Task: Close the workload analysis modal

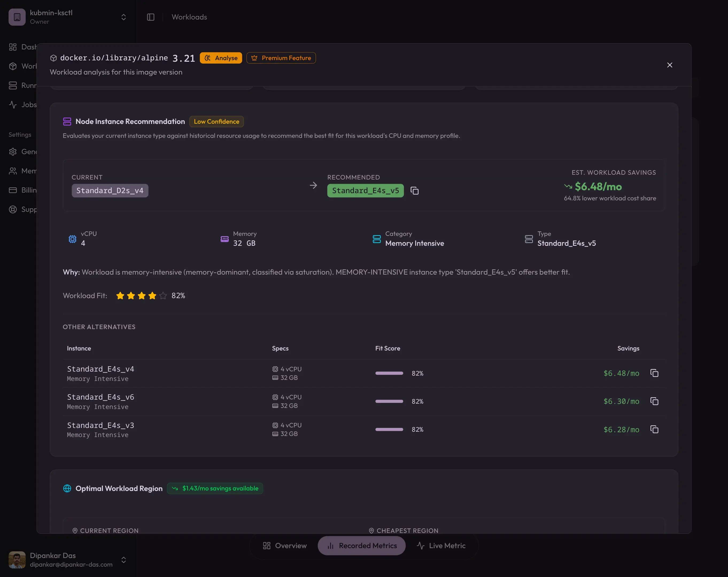Action: (x=670, y=65)
